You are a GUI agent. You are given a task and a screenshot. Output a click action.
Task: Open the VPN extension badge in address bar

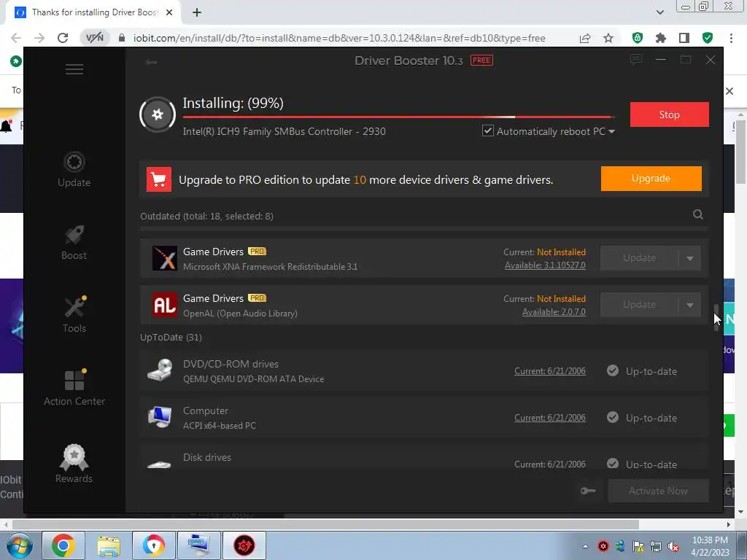(x=94, y=38)
